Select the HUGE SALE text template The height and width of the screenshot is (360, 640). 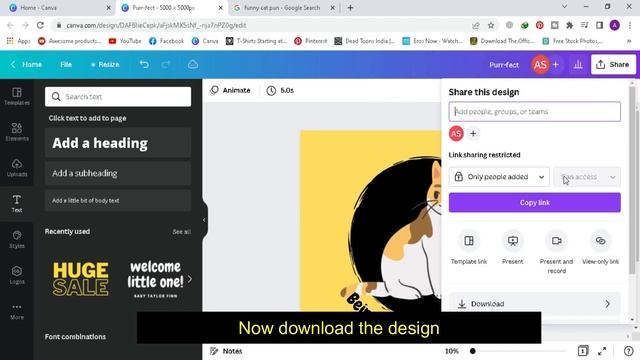point(80,279)
